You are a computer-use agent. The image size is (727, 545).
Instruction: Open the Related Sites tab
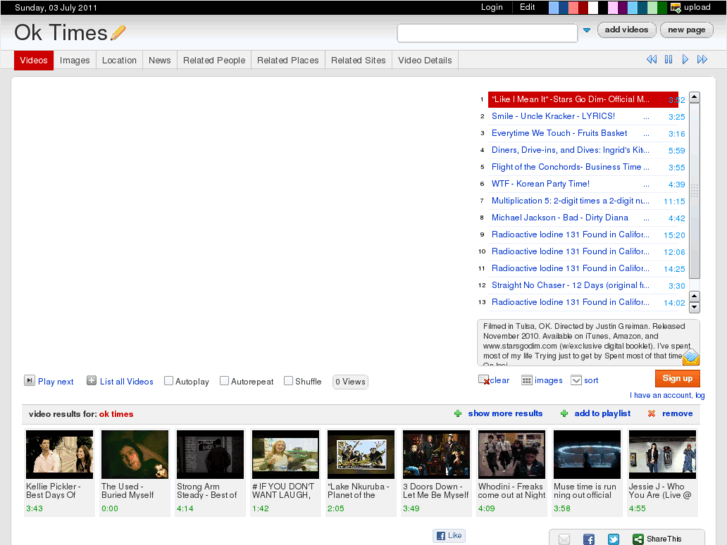tap(358, 60)
